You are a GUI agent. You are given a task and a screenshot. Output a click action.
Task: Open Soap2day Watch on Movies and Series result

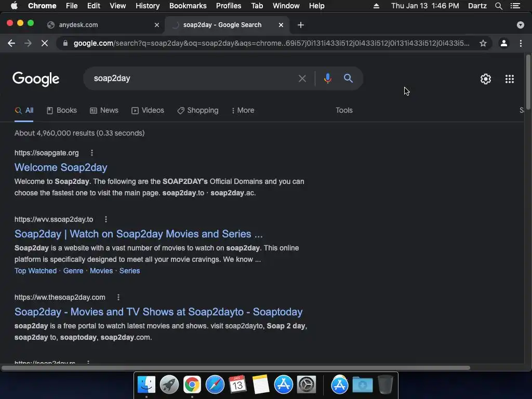(x=138, y=234)
